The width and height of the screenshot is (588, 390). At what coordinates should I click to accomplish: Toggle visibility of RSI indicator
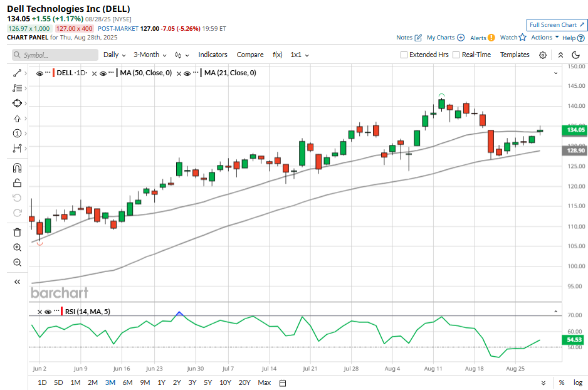48,312
